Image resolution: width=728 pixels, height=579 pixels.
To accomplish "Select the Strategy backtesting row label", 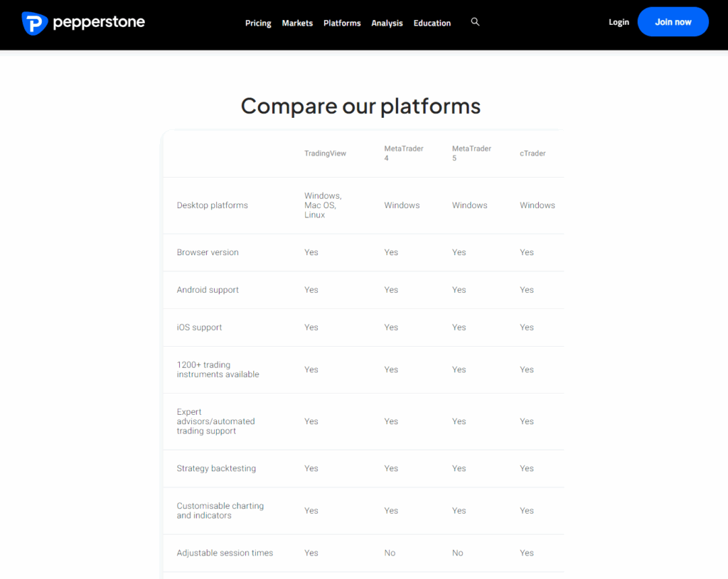I will point(216,468).
